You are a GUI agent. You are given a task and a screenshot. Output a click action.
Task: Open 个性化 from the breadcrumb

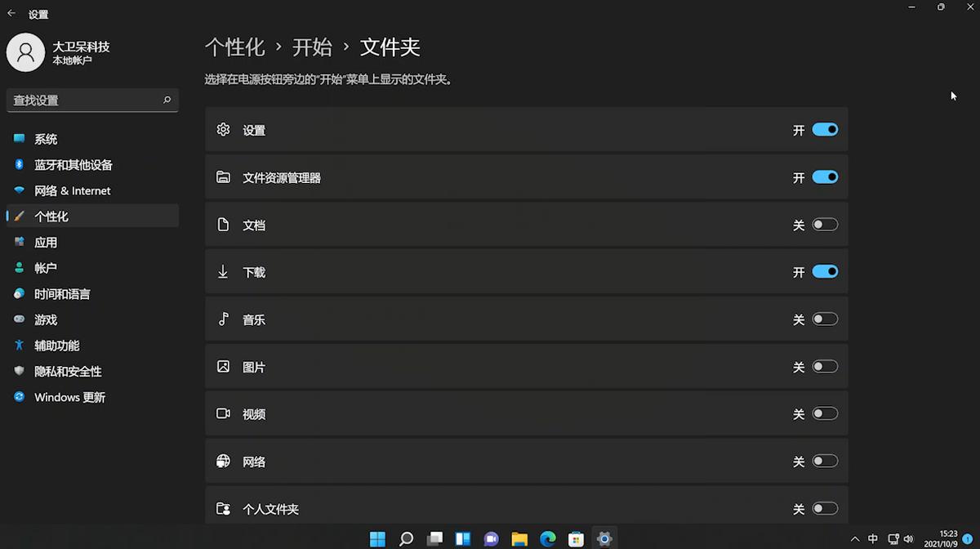(x=235, y=47)
